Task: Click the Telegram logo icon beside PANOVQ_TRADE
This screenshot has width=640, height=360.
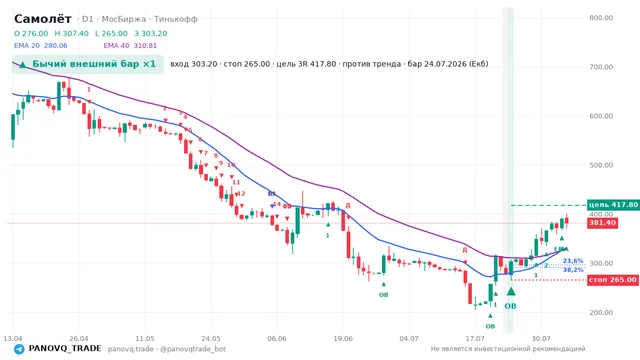Action: (19, 349)
